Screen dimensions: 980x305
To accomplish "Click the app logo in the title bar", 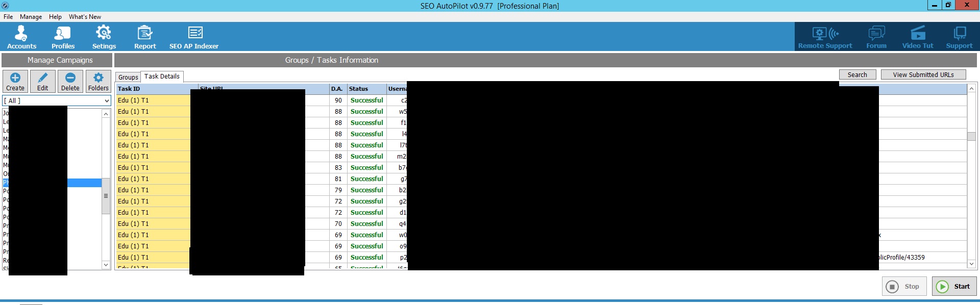I will (x=5, y=6).
